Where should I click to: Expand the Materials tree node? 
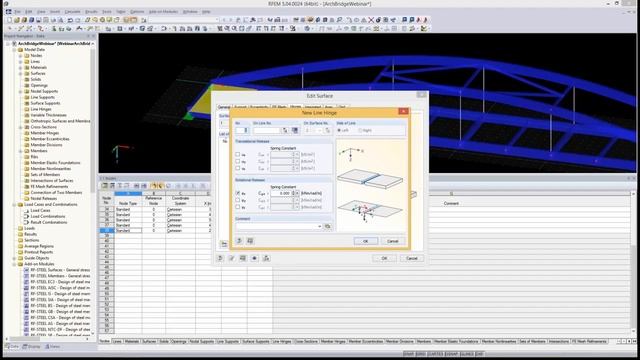click(20, 67)
